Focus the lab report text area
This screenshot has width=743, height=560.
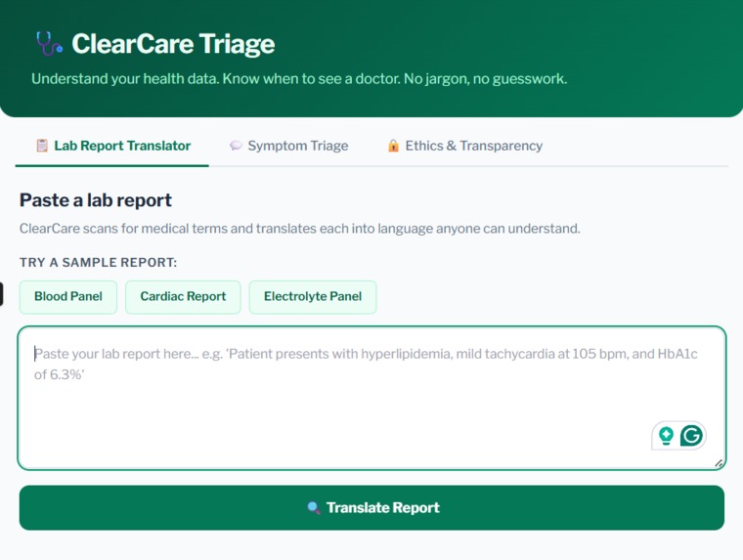371,398
